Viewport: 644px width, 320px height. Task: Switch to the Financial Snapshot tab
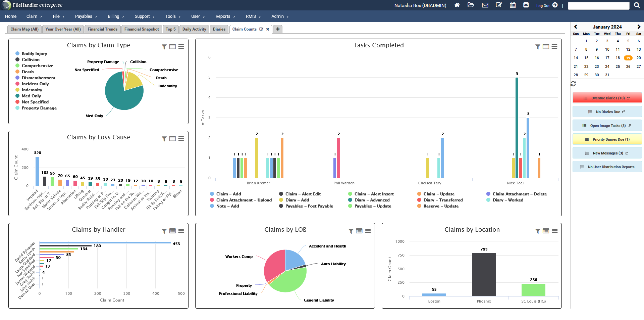pyautogui.click(x=141, y=29)
